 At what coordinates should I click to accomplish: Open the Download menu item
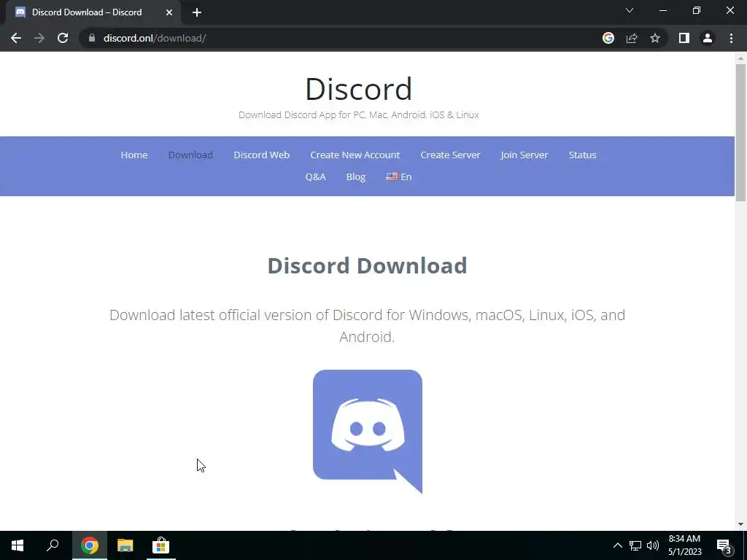coord(190,155)
